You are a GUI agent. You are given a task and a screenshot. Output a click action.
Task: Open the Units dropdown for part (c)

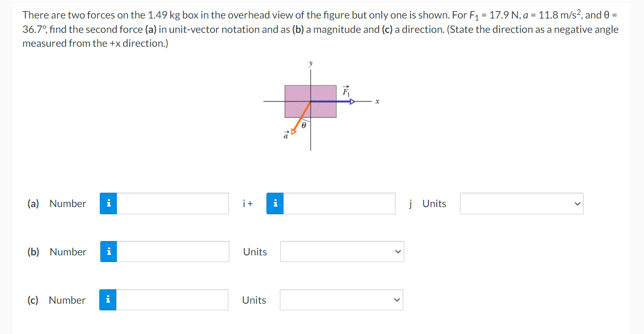(x=341, y=300)
